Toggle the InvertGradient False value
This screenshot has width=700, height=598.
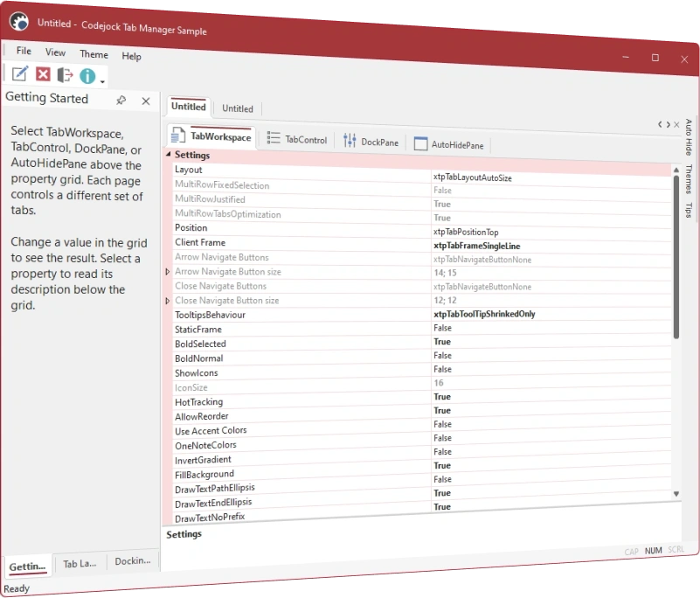click(442, 452)
